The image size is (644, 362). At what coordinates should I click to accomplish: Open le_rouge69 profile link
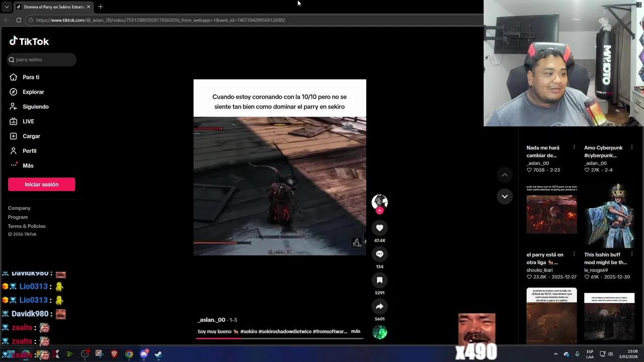click(596, 270)
